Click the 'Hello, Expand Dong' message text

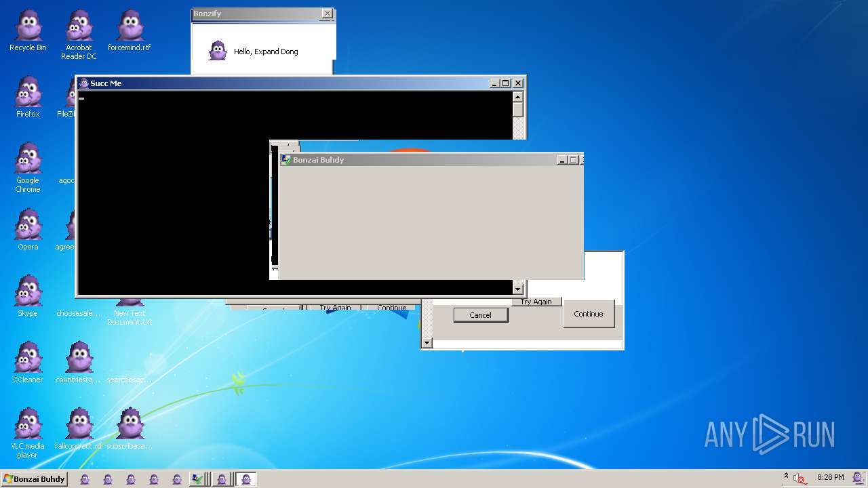[x=266, y=52]
